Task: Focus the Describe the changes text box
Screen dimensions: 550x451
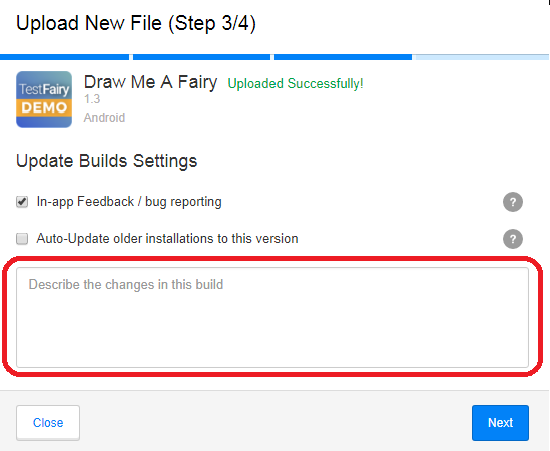Action: coord(273,317)
